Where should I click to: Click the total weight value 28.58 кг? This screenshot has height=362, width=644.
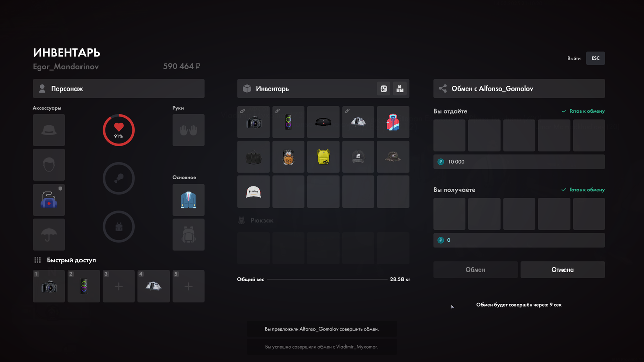click(x=400, y=279)
